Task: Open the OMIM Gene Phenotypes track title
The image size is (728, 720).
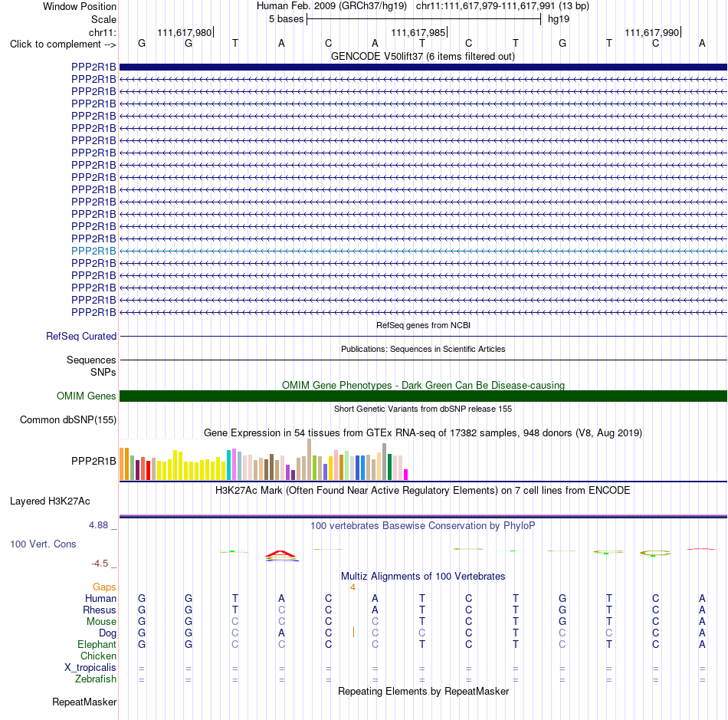Action: pyautogui.click(x=423, y=385)
